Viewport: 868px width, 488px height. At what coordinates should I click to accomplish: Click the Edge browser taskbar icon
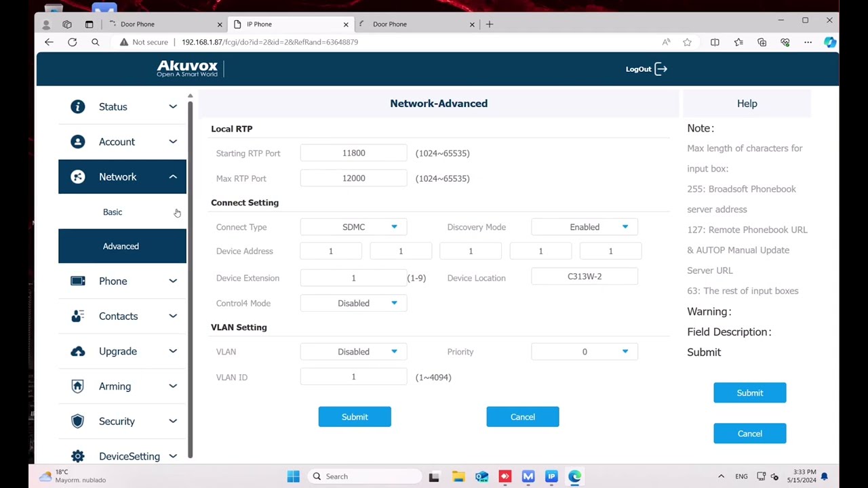[x=574, y=476]
